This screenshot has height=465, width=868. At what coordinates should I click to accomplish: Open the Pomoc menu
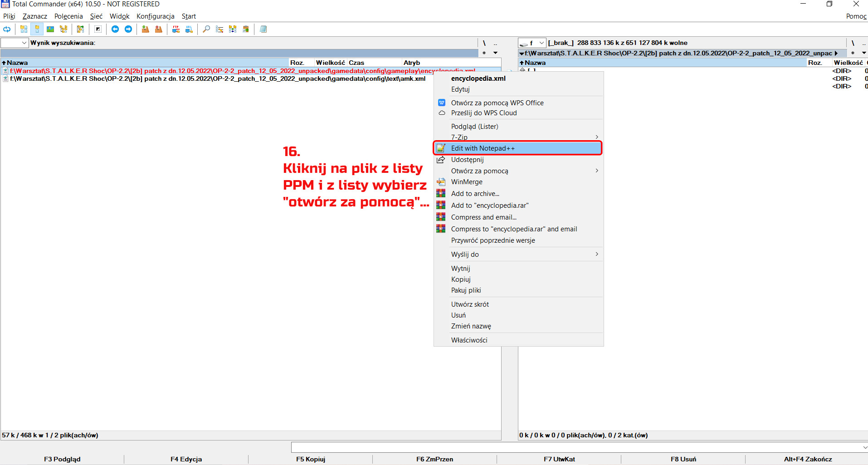point(856,16)
